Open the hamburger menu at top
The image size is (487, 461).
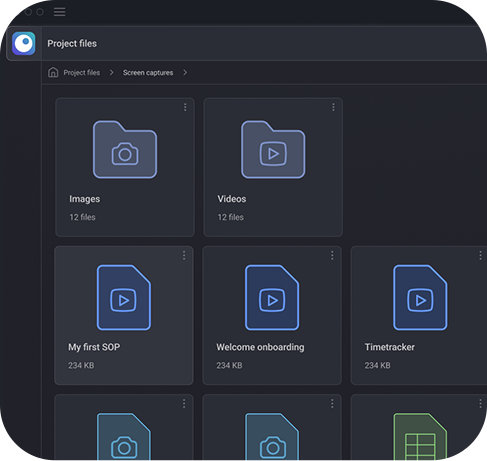click(x=60, y=12)
